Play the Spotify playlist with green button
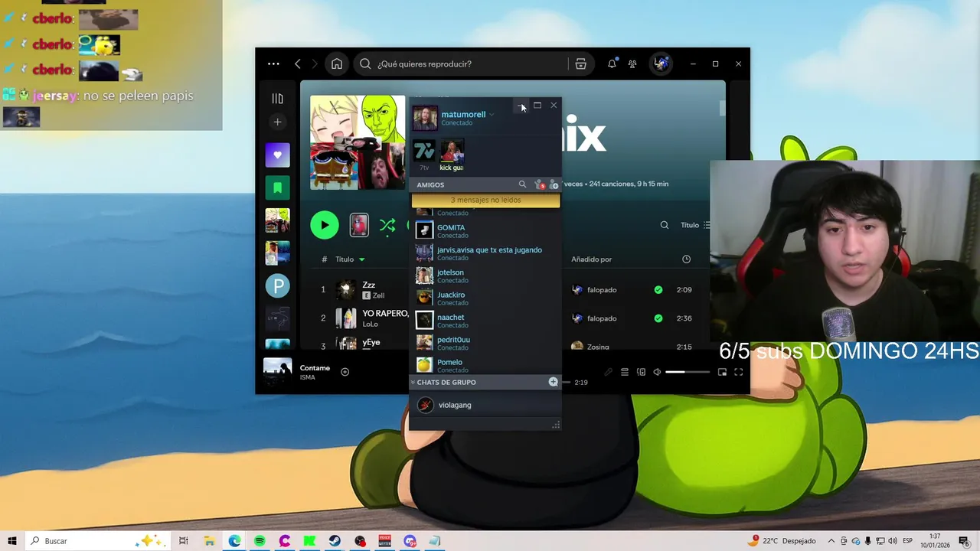 tap(325, 225)
